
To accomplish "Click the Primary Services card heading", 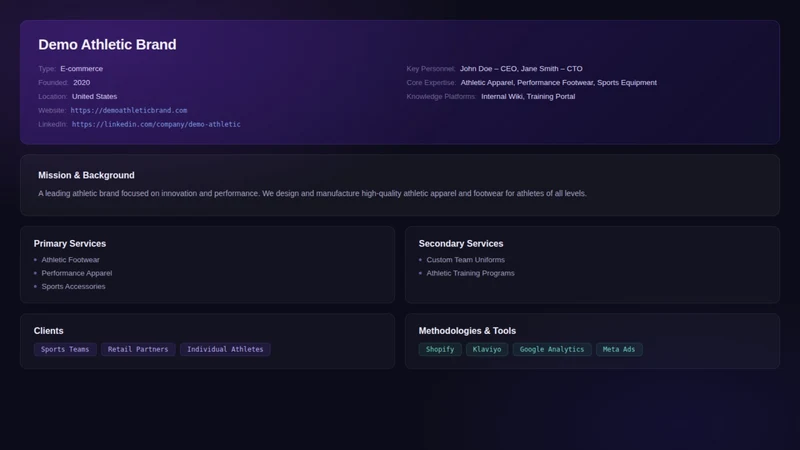I will click(x=70, y=243).
